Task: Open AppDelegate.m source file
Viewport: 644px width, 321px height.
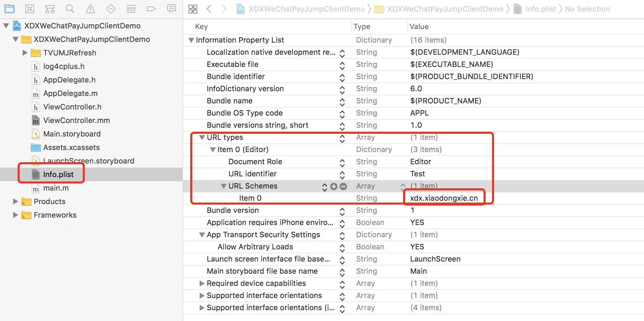Action: tap(70, 93)
